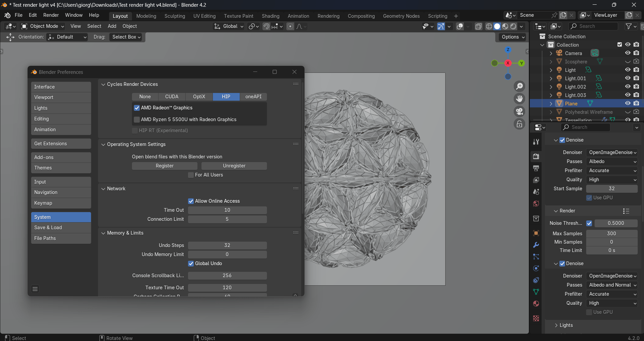Disable the Global Undo checkbox
Viewport: 644px width, 341px height.
pyautogui.click(x=191, y=263)
